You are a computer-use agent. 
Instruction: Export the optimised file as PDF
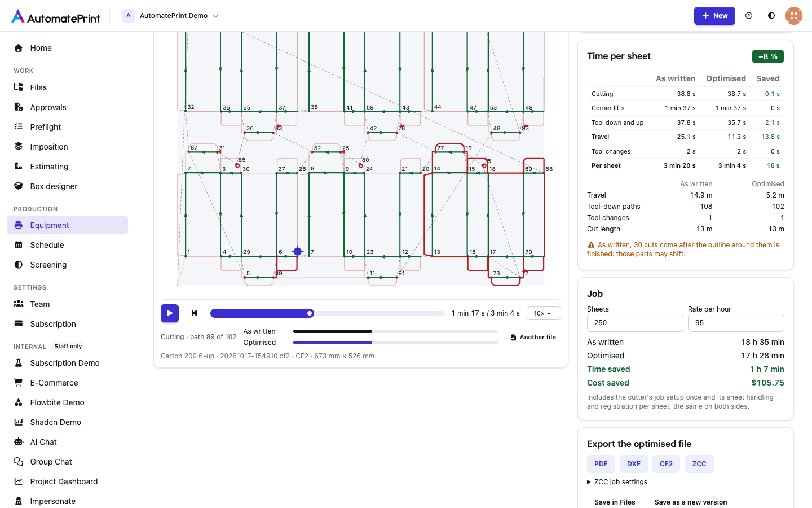pyautogui.click(x=601, y=464)
